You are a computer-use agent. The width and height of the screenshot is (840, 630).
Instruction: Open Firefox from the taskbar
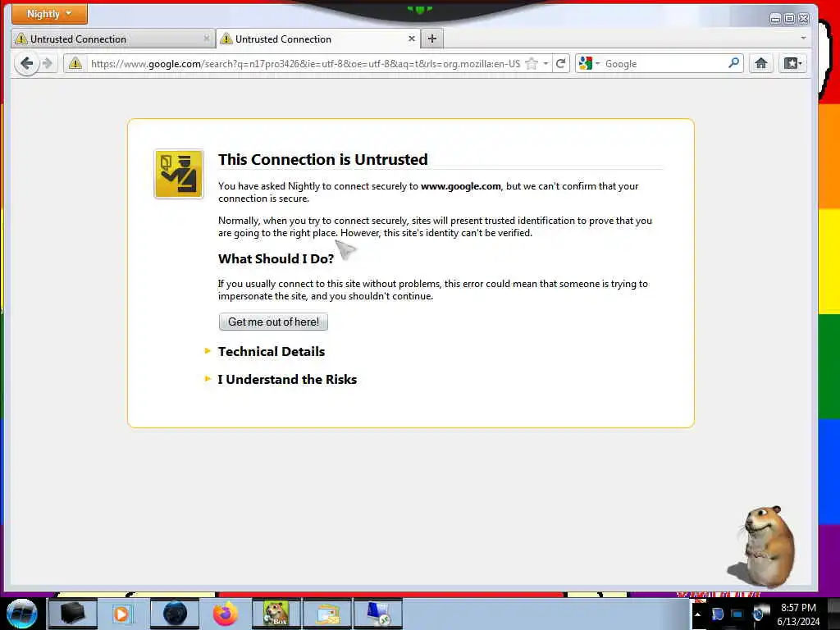click(x=225, y=614)
